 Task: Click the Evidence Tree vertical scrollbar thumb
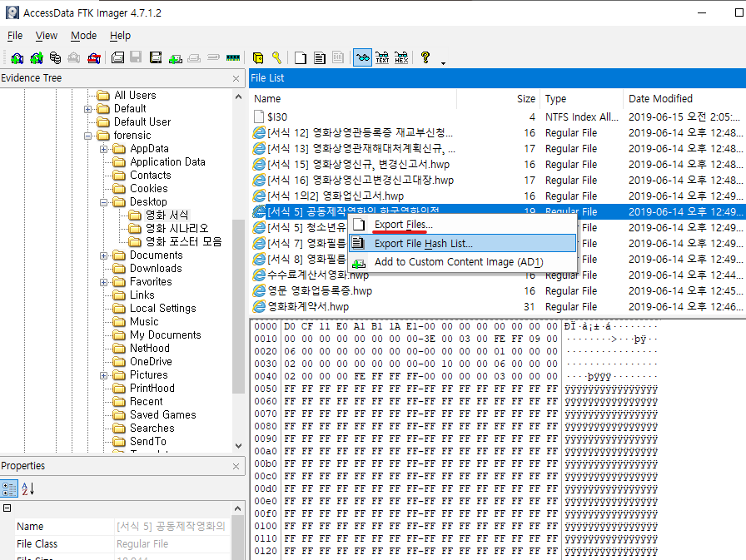[239, 306]
